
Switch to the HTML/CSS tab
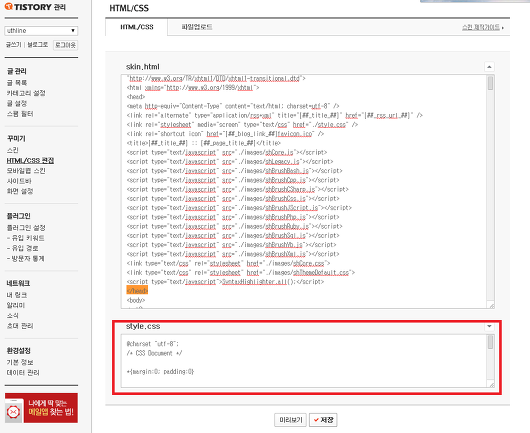point(137,27)
